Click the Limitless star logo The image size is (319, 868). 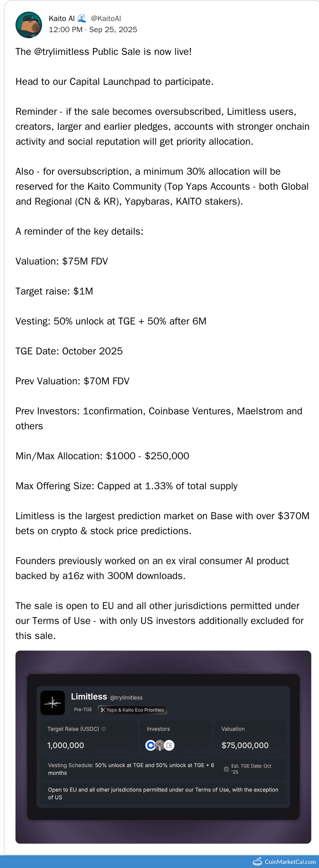point(53,703)
